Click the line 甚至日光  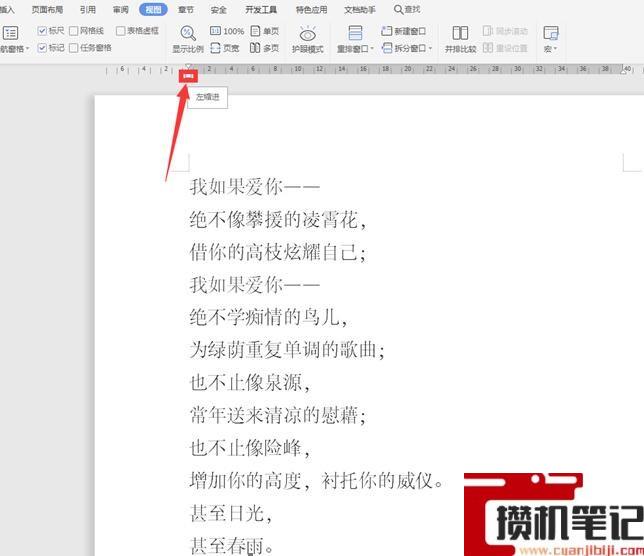tap(231, 513)
